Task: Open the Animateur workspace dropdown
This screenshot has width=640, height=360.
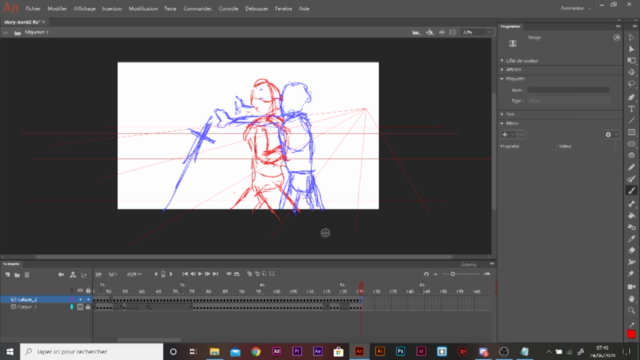Action: [x=575, y=8]
